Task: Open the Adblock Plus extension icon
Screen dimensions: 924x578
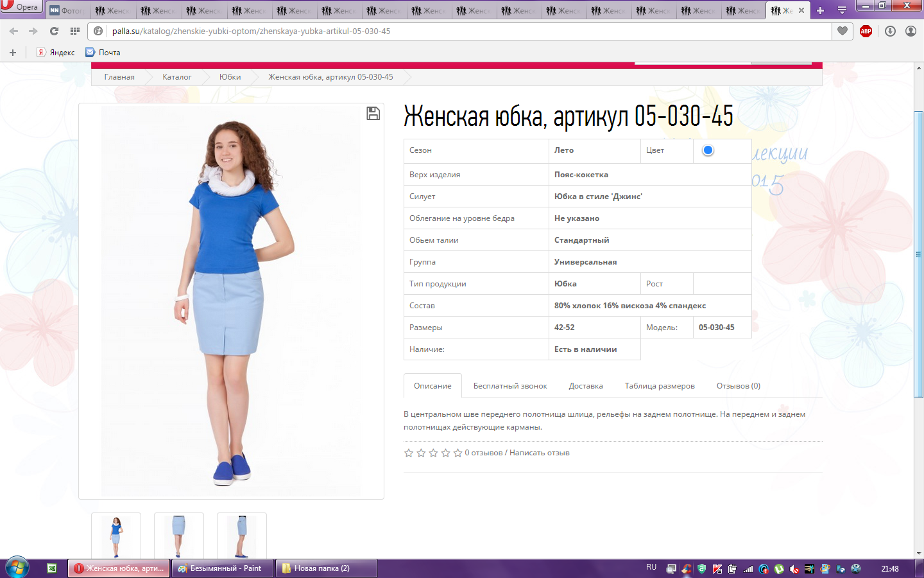Action: point(866,31)
